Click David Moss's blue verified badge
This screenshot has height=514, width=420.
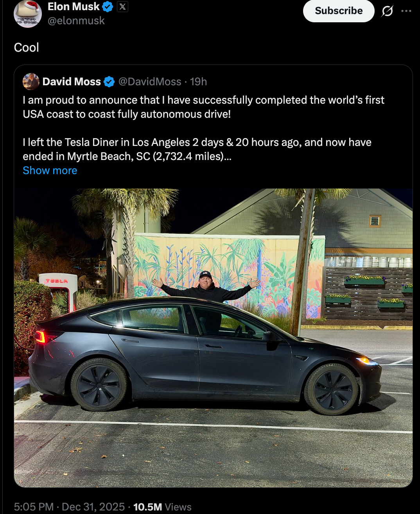[x=109, y=81]
